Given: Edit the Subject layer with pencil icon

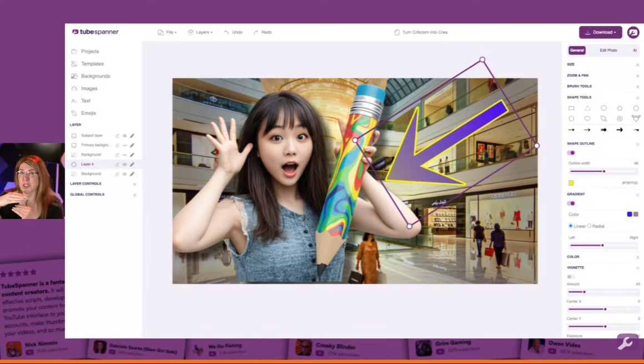Looking at the screenshot, I should pos(132,136).
